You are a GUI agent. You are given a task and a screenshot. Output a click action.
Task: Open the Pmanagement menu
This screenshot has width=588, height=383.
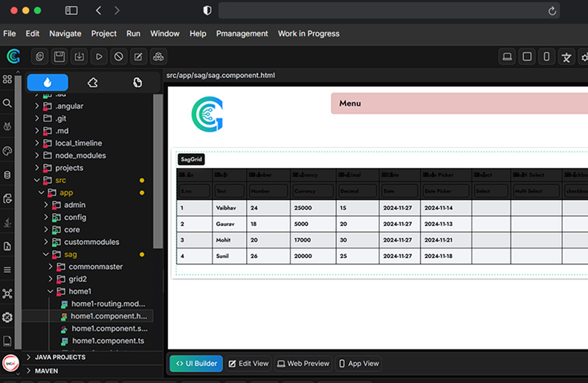click(242, 33)
